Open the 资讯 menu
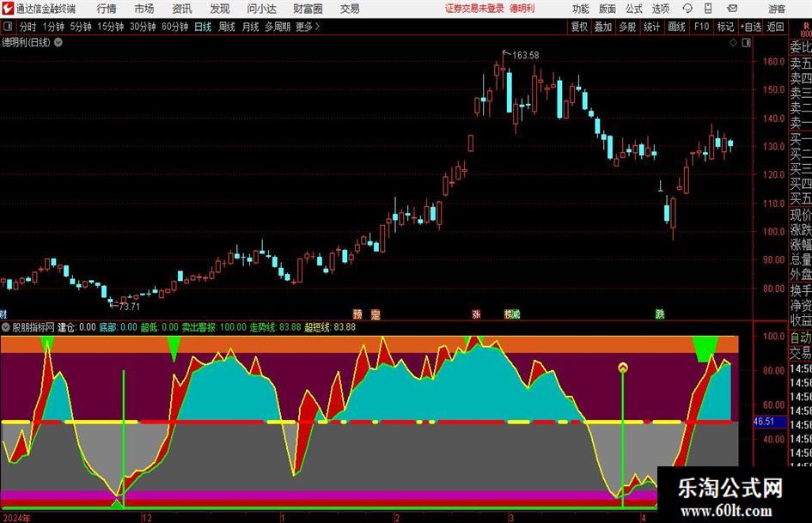This screenshot has width=812, height=523. pyautogui.click(x=182, y=9)
